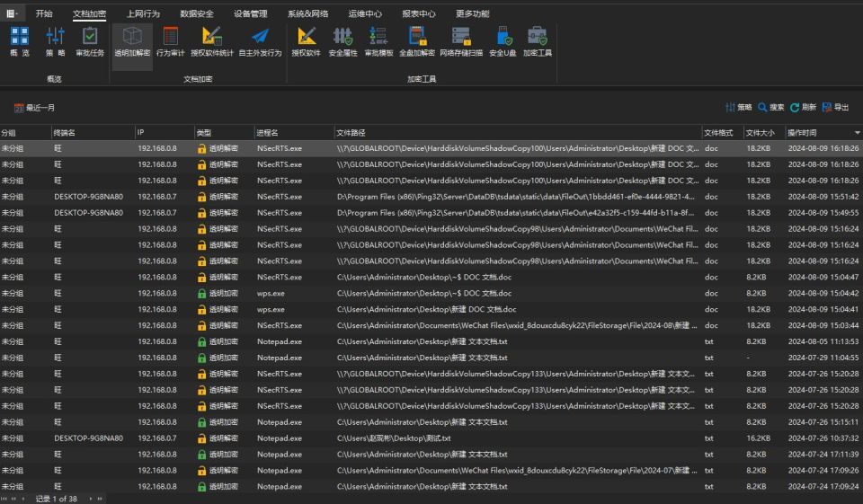Select the row timestamped 2024-08-09 15:51:42
863x504 pixels.
pos(431,197)
